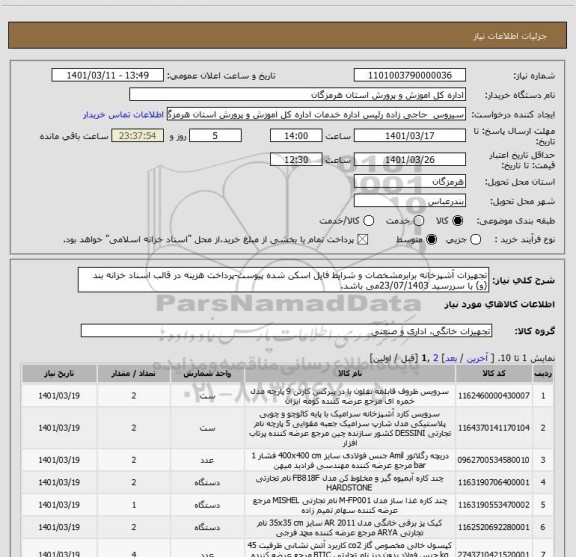The width and height of the screenshot is (576, 557).
Task: Click quantity 1 in the MISHEL row
Action: point(134,505)
